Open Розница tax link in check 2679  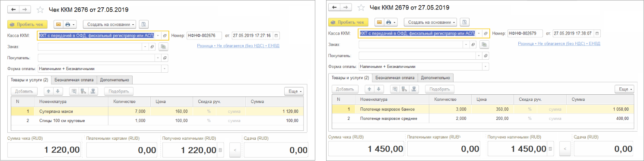[559, 43]
